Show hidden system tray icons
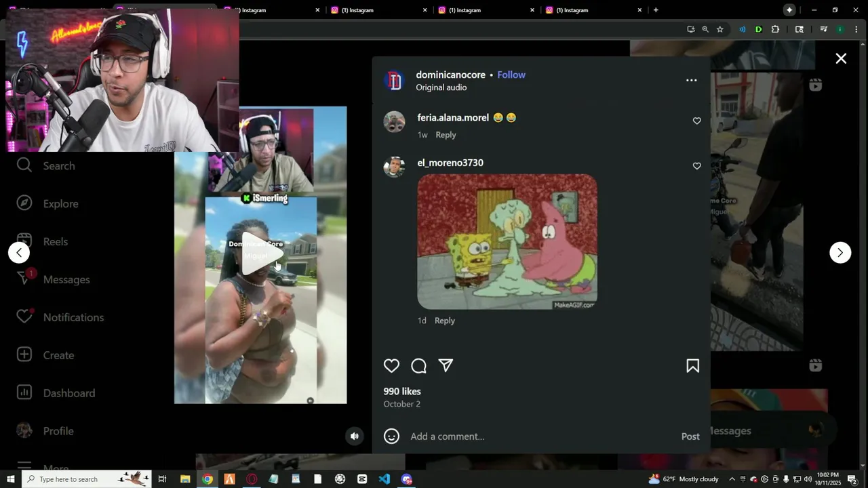The image size is (868, 488). point(732,479)
